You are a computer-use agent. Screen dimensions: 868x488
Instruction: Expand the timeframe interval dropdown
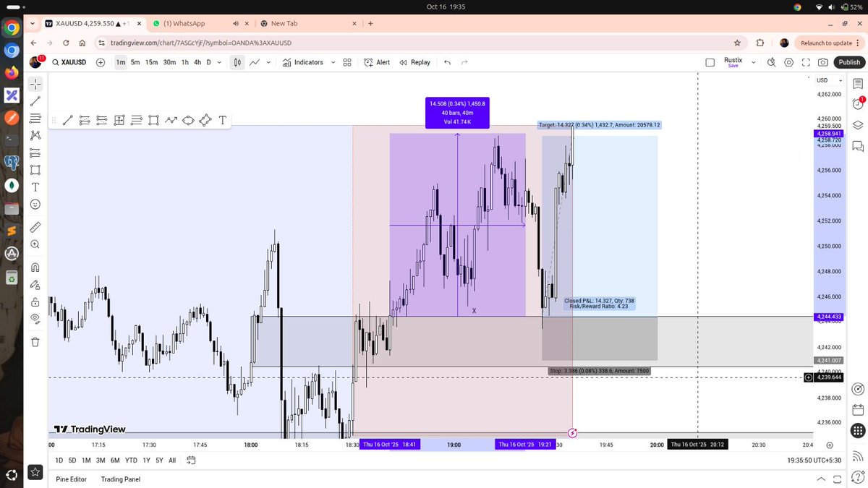220,62
